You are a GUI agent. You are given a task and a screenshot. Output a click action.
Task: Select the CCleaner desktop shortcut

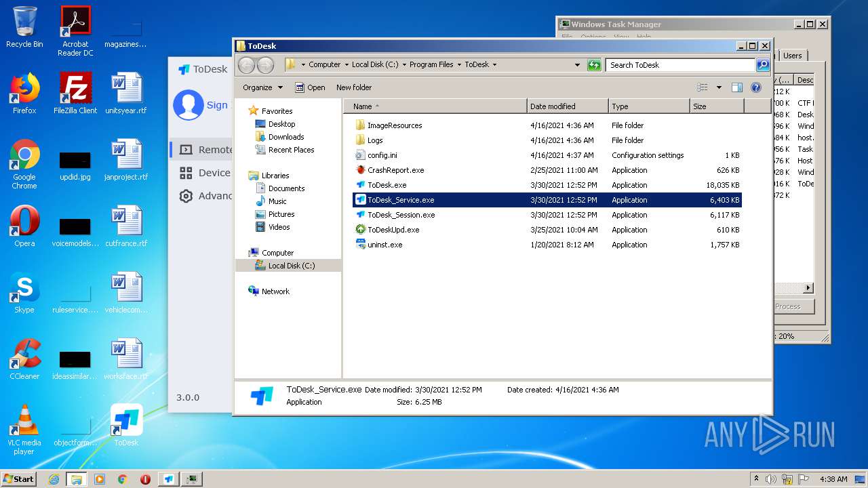(24, 359)
